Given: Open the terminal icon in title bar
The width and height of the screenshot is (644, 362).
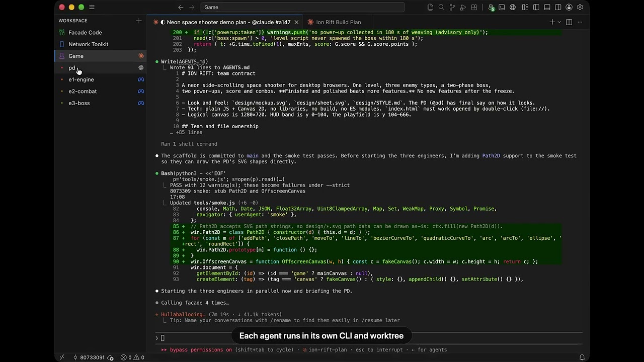Looking at the screenshot, I should point(502,7).
